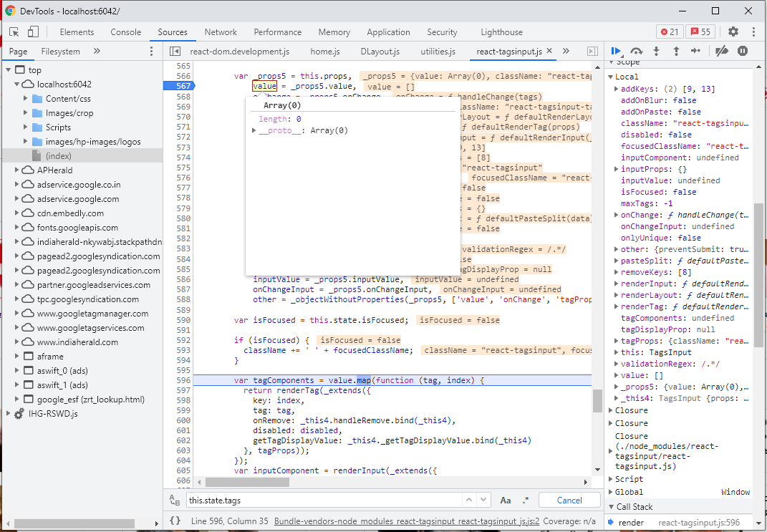Open the Memory tab
767x532 pixels.
(x=334, y=32)
